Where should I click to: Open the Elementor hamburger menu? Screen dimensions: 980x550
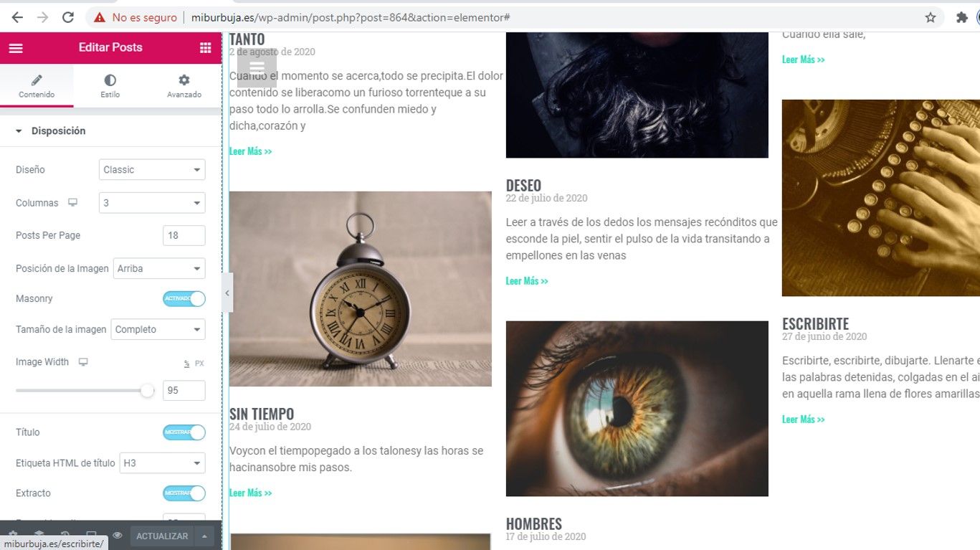click(x=16, y=48)
